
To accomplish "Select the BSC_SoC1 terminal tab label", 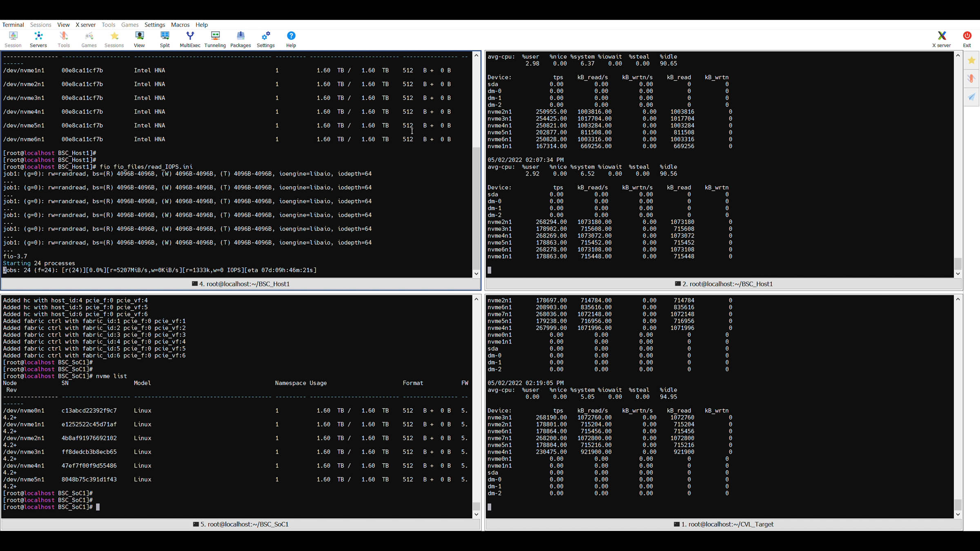I will coord(241,524).
